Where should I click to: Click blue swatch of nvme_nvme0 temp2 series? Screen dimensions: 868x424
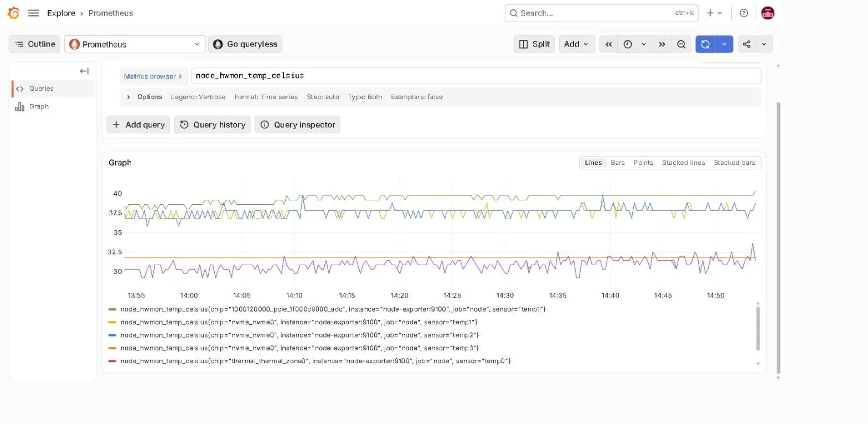(x=112, y=335)
